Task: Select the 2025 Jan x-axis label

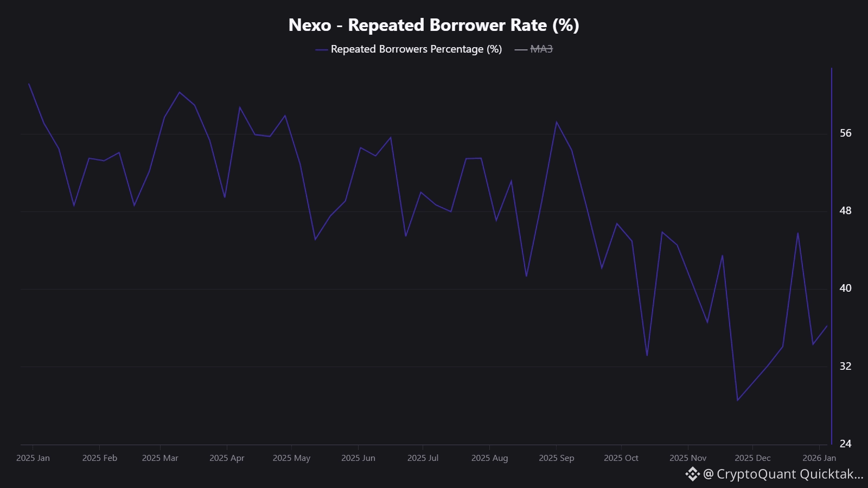Action: [x=33, y=458]
